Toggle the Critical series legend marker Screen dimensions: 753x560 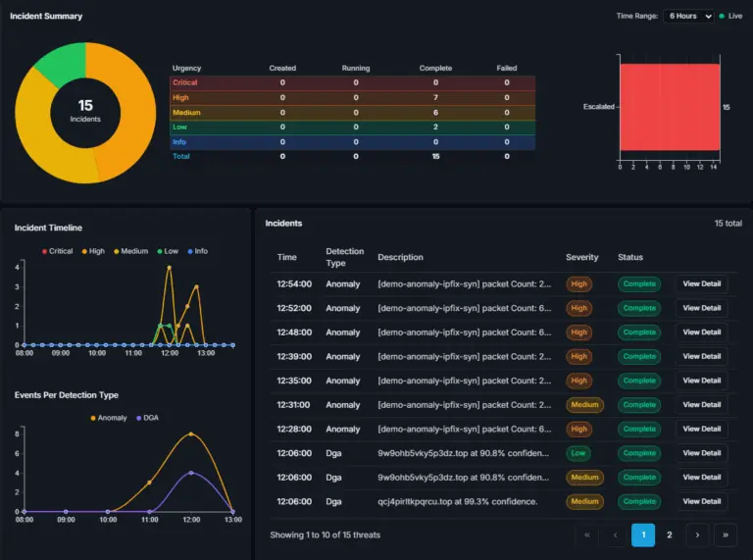pyautogui.click(x=45, y=251)
